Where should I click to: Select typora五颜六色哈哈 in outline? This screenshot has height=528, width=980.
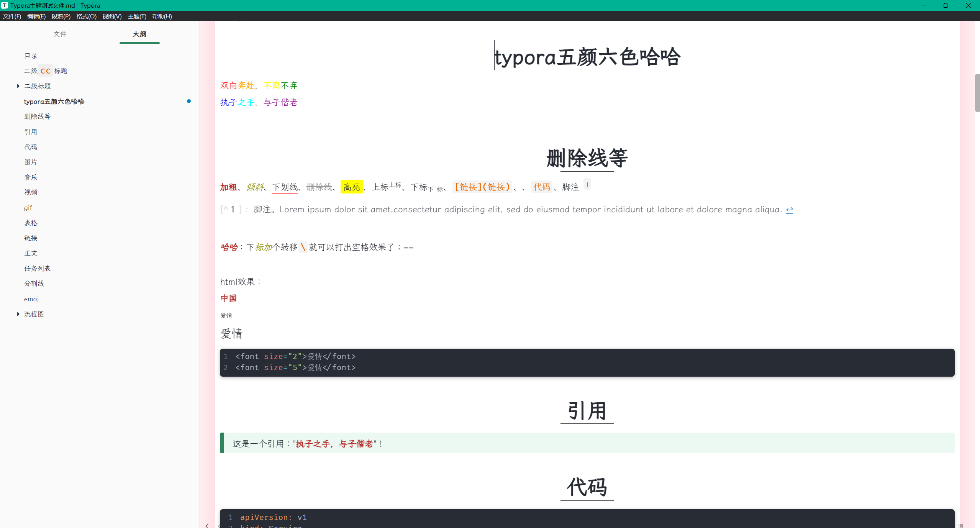(x=54, y=102)
